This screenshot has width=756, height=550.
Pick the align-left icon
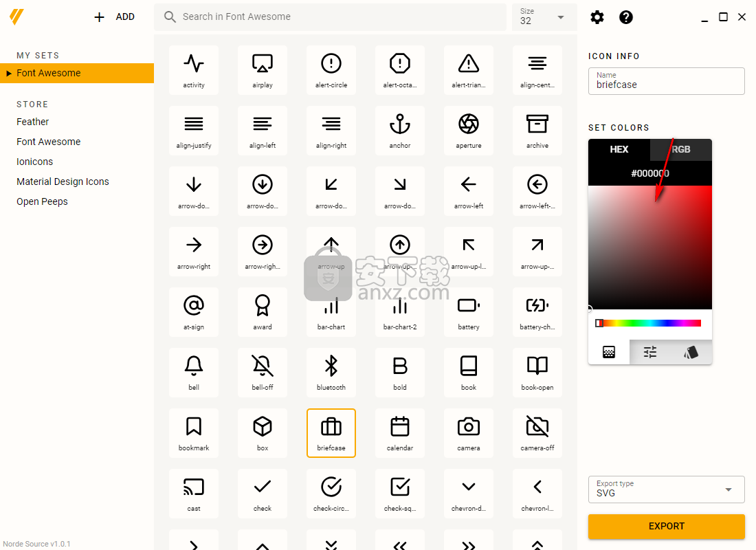pos(263,130)
